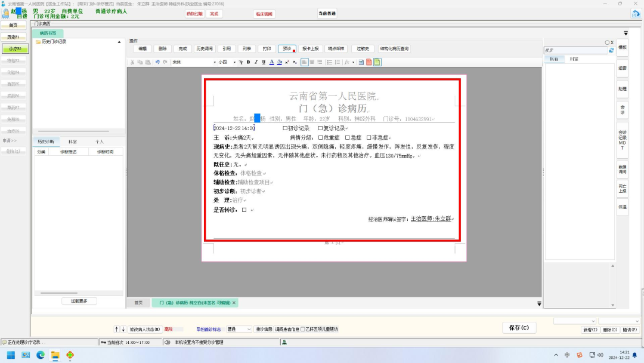Refresh the template search results
Viewport: 644px width, 363px height.
611,50
